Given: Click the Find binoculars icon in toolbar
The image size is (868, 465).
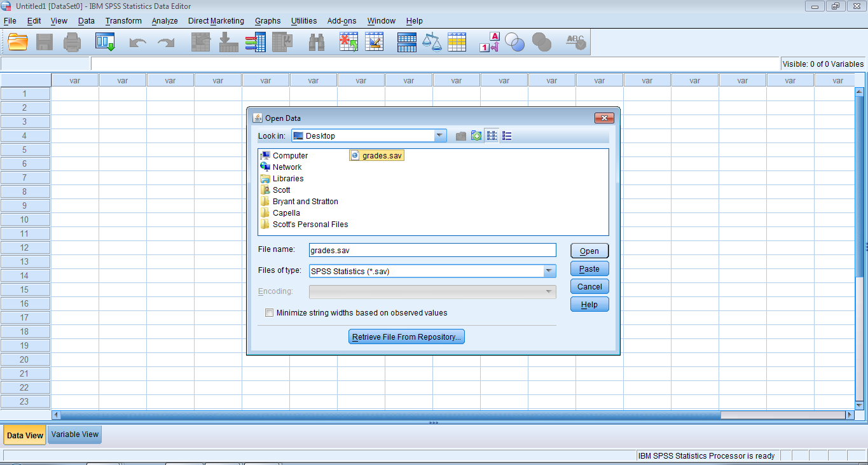Looking at the screenshot, I should pyautogui.click(x=317, y=43).
